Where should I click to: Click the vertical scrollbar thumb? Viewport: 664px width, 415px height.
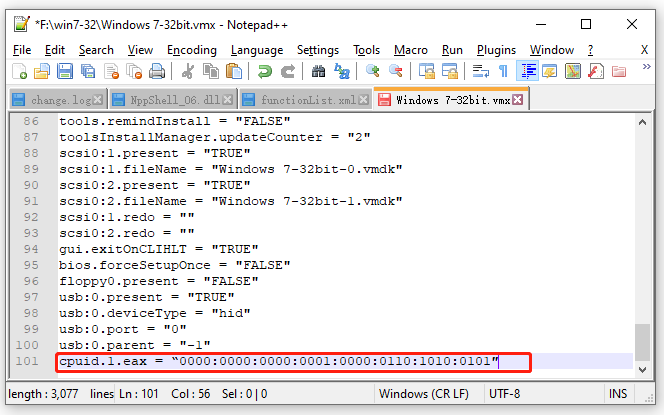tap(642, 342)
